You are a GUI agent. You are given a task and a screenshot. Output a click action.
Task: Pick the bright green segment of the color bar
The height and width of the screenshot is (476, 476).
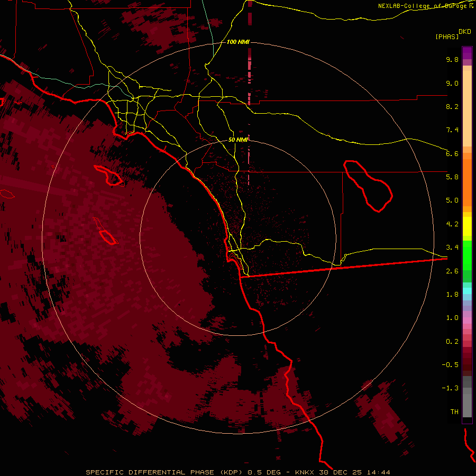coord(467,255)
